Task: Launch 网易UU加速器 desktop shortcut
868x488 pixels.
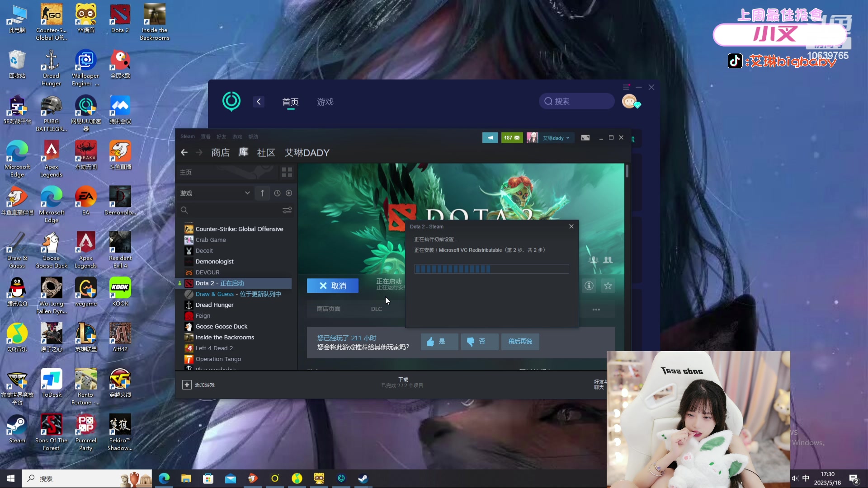Action: click(85, 114)
